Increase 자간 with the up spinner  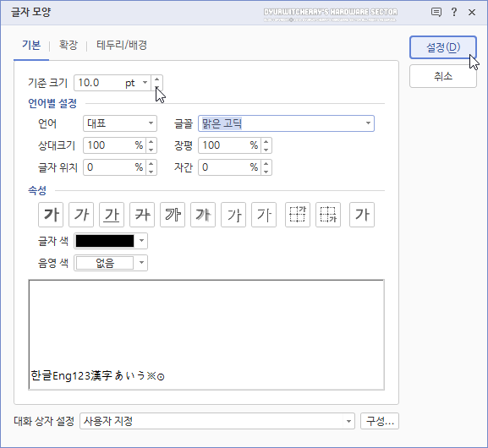pos(266,164)
